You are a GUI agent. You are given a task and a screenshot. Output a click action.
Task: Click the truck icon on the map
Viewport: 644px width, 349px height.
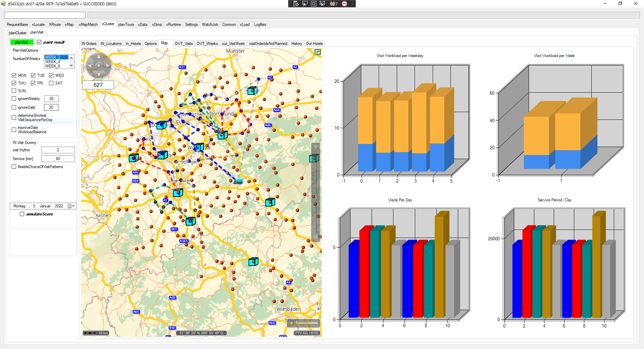pos(238,182)
